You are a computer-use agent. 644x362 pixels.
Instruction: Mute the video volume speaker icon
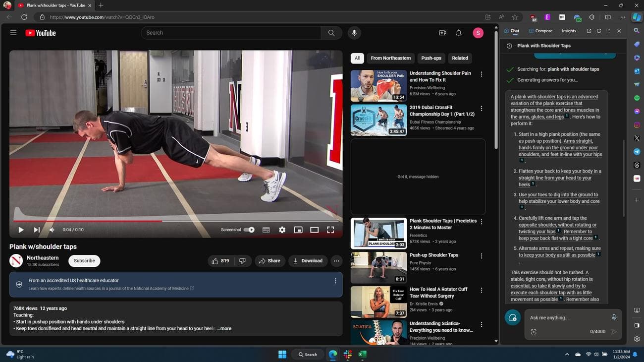click(x=52, y=230)
